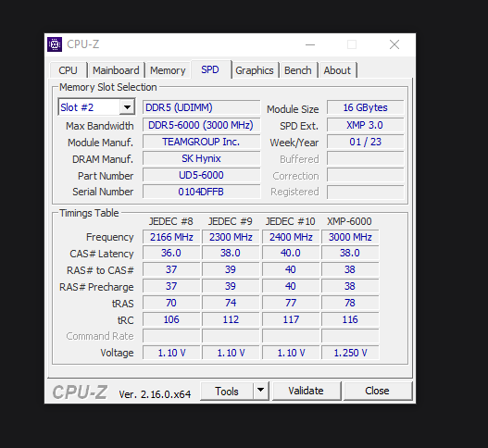This screenshot has height=448, width=488.
Task: Open the Bench tab
Action: pyautogui.click(x=298, y=70)
